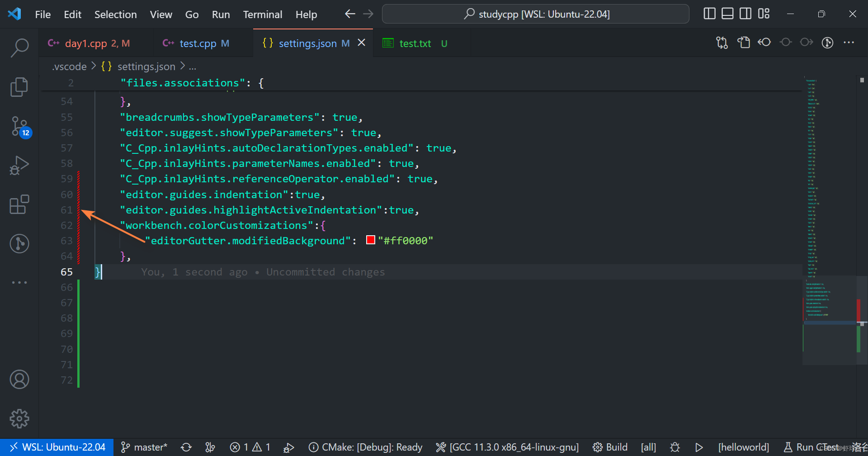Open the Accounts menu icon
The image size is (868, 456).
19,380
